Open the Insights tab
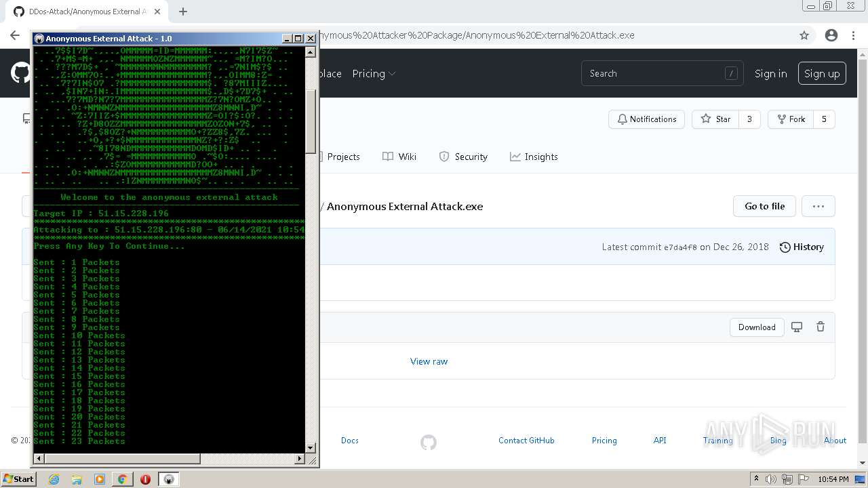The height and width of the screenshot is (488, 868). 534,157
